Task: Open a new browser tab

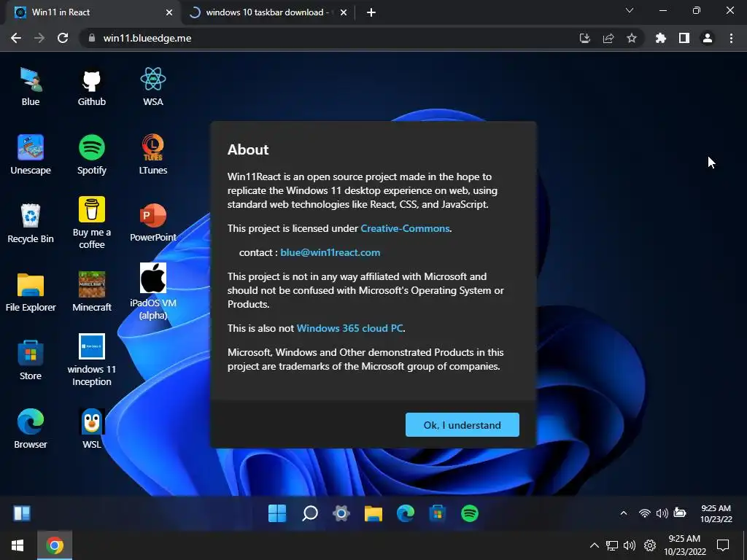Action: point(371,13)
